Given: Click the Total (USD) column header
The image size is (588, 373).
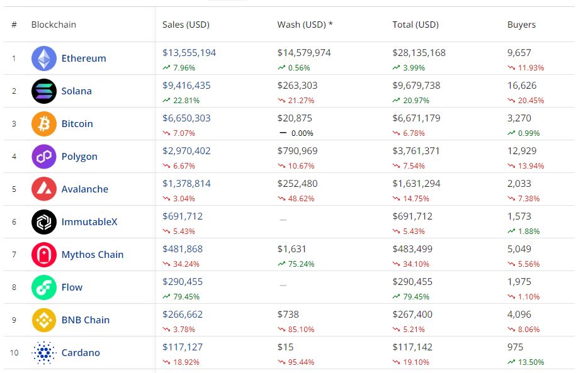Looking at the screenshot, I should tap(415, 25).
